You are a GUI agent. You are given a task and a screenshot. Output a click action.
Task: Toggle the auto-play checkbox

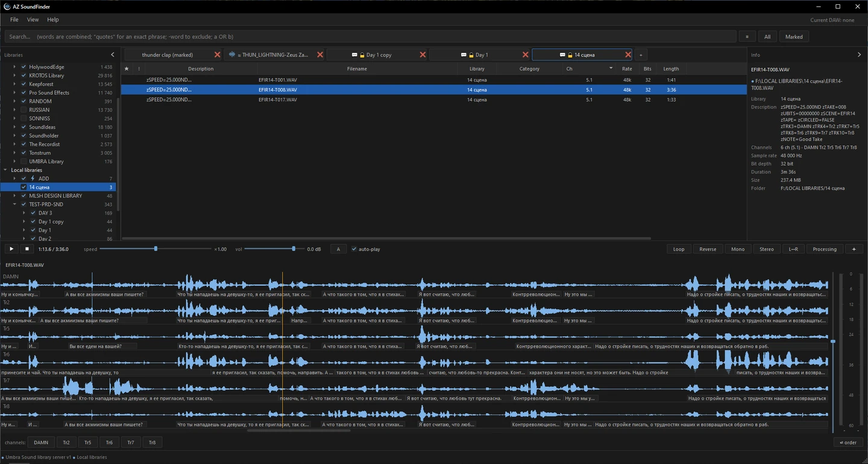354,249
